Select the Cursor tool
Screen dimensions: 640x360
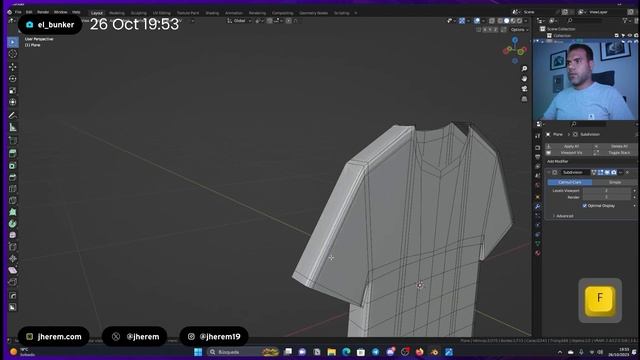click(13, 54)
